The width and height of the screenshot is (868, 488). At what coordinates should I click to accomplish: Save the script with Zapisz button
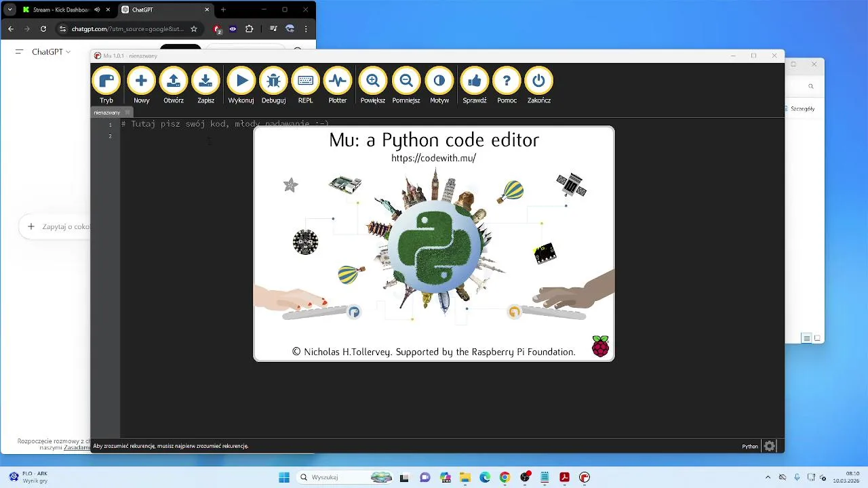pyautogui.click(x=205, y=85)
